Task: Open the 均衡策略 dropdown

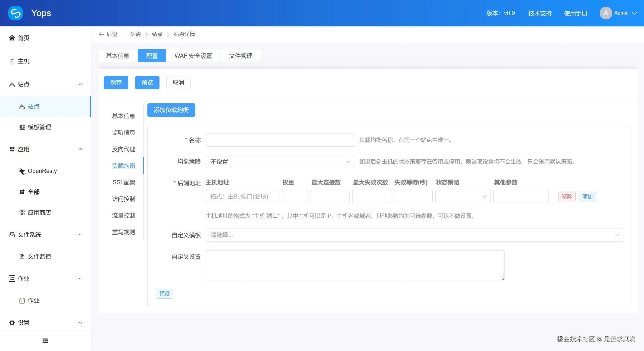Action: pyautogui.click(x=280, y=161)
